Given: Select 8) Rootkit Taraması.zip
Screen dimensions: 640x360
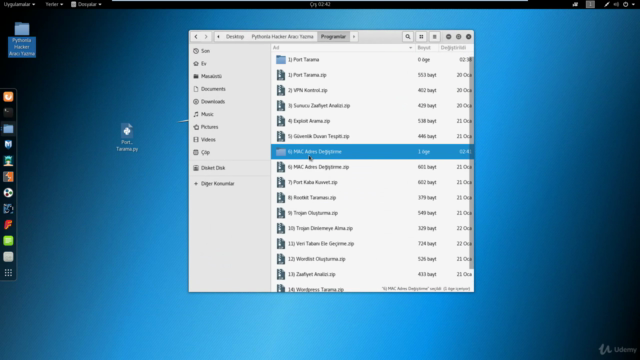Looking at the screenshot, I should pyautogui.click(x=371, y=198).
